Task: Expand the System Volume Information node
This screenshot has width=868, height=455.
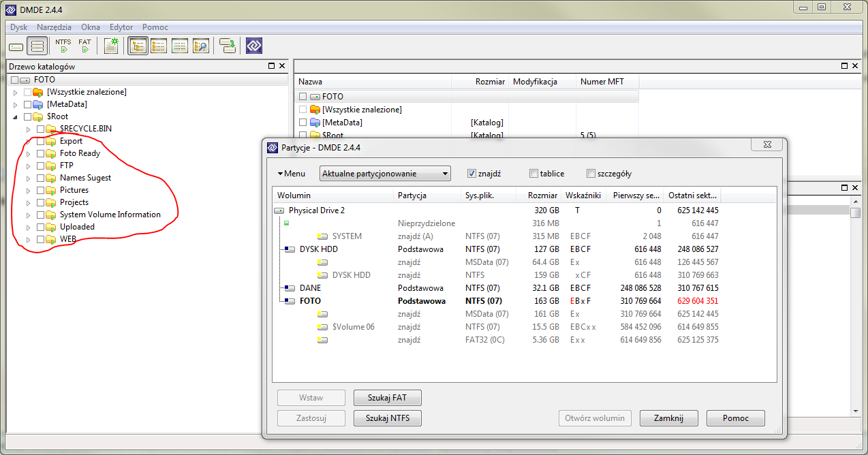Action: (x=28, y=215)
